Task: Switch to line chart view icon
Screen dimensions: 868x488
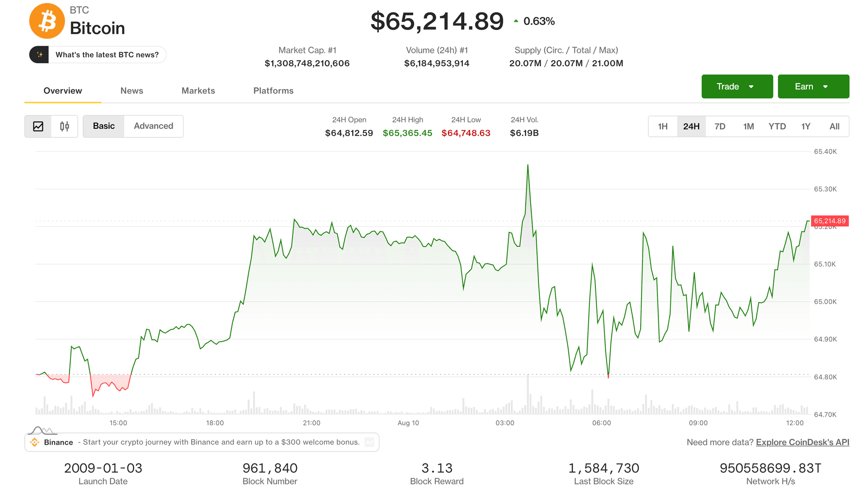Action: pos(38,126)
